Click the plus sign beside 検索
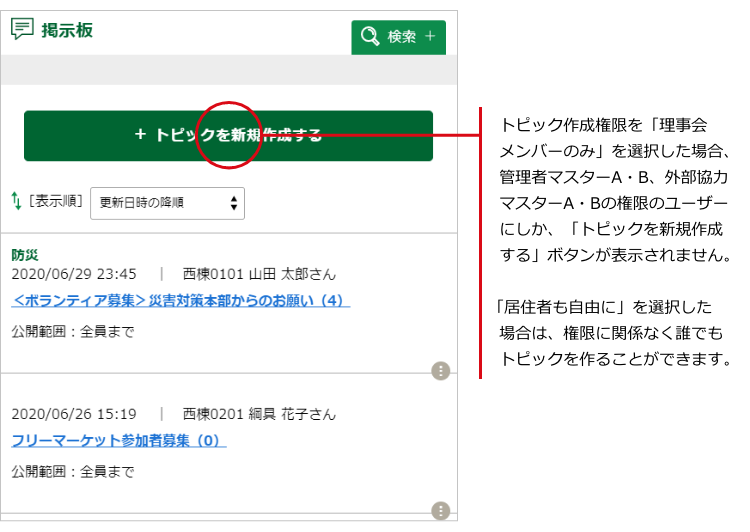 430,37
